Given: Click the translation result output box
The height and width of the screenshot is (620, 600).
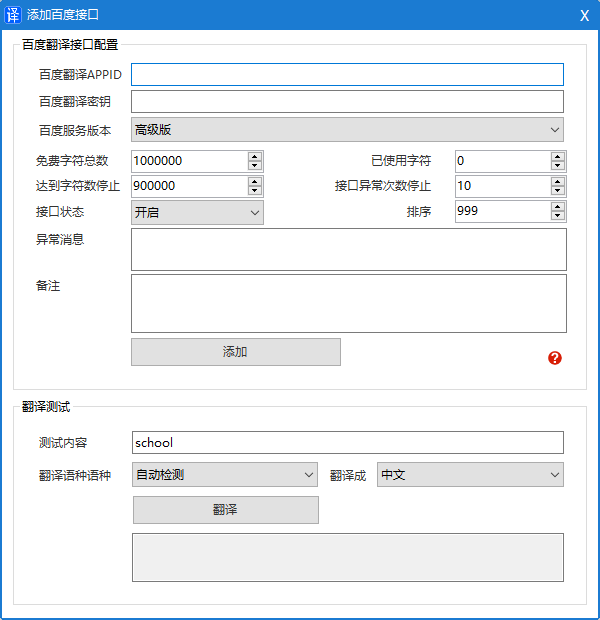Looking at the screenshot, I should 348,558.
